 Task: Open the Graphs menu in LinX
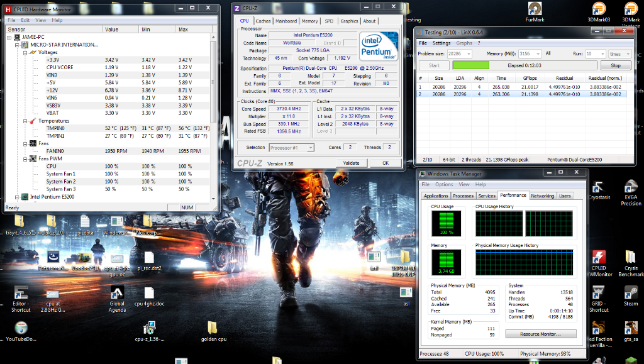[464, 43]
